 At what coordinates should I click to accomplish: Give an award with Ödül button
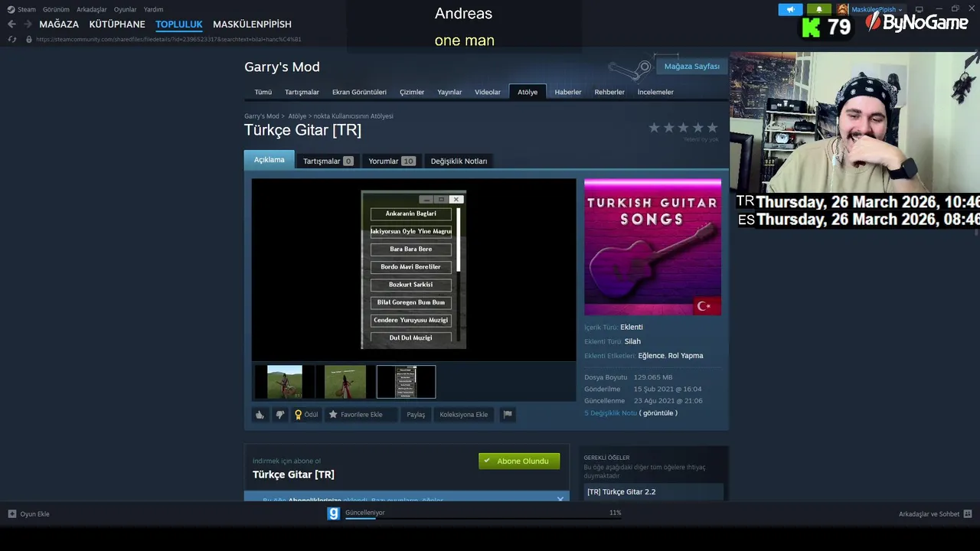pos(306,415)
